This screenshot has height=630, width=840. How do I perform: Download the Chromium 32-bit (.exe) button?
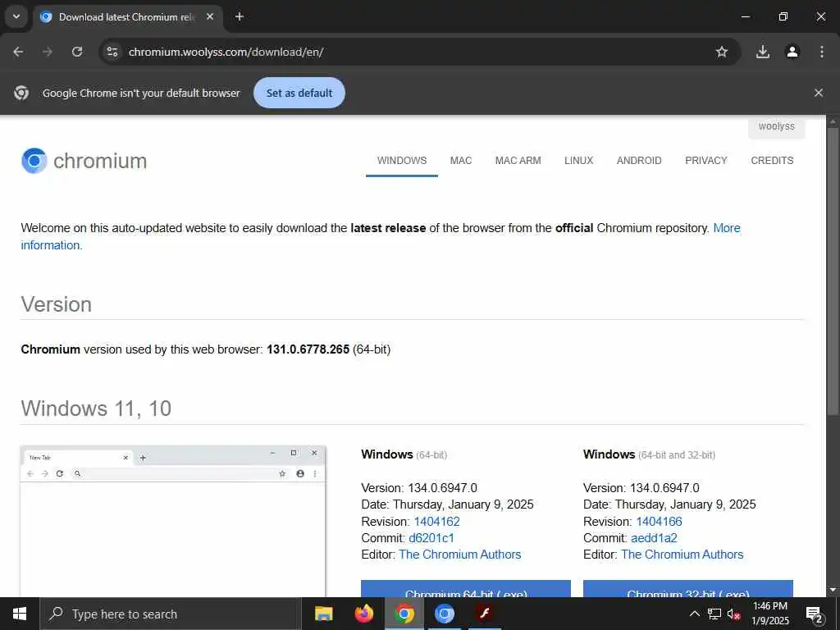(688, 589)
